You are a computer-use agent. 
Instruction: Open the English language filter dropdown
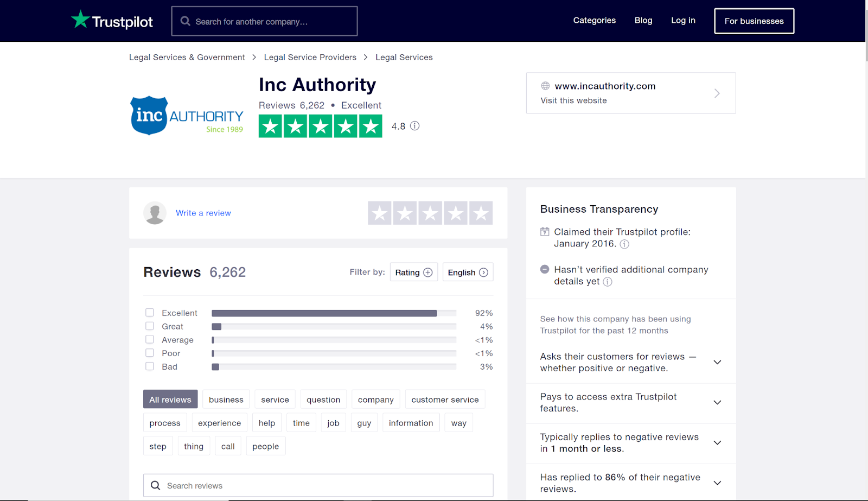[x=468, y=272]
